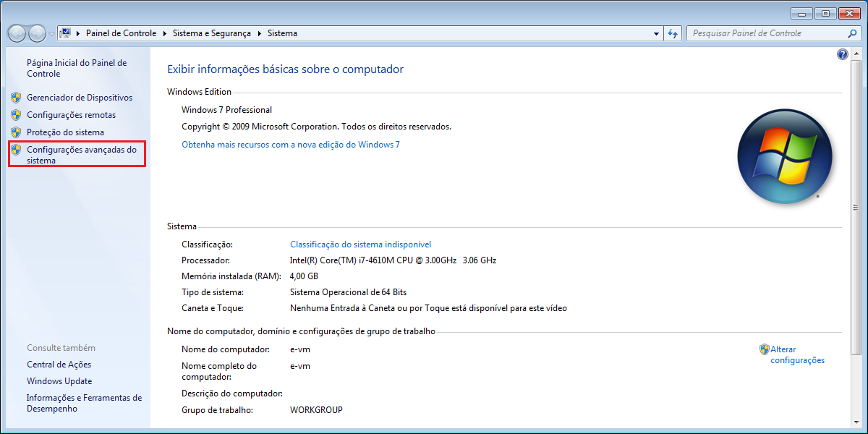The width and height of the screenshot is (868, 434).
Task: Select Painel de Controle in the breadcrumb
Action: coord(120,33)
